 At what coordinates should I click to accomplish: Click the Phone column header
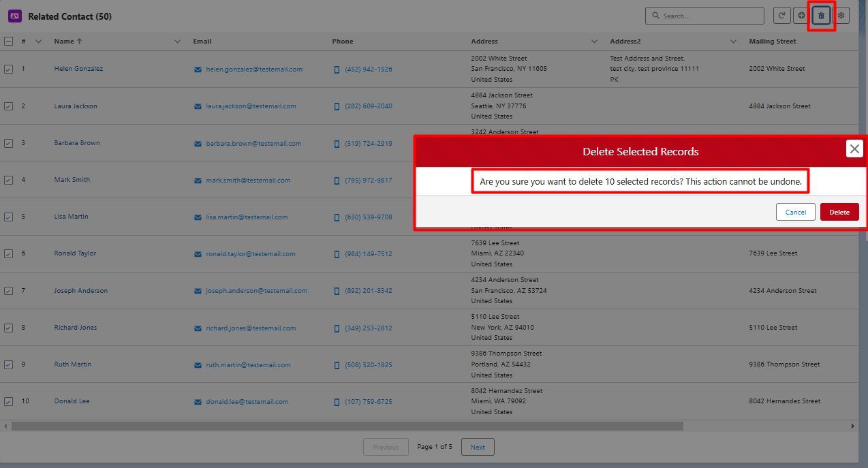(x=343, y=42)
